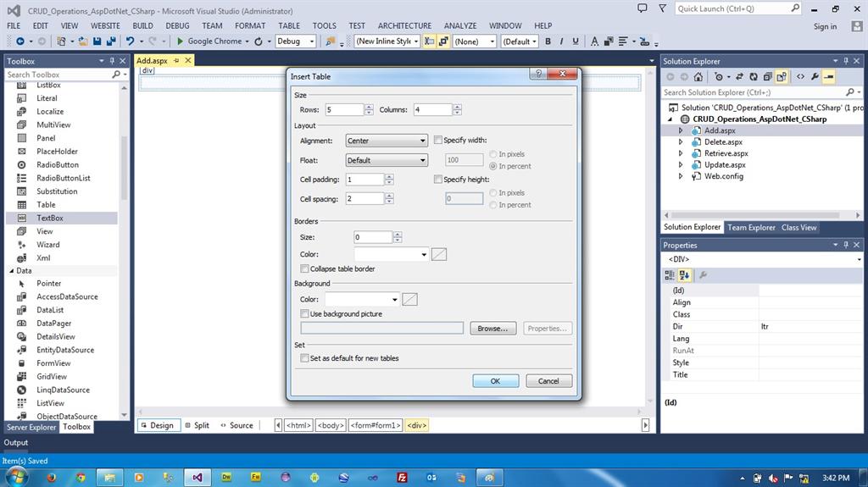Open Properties wrench icon in Solution Explorer
The width and height of the screenshot is (868, 487).
click(x=815, y=76)
